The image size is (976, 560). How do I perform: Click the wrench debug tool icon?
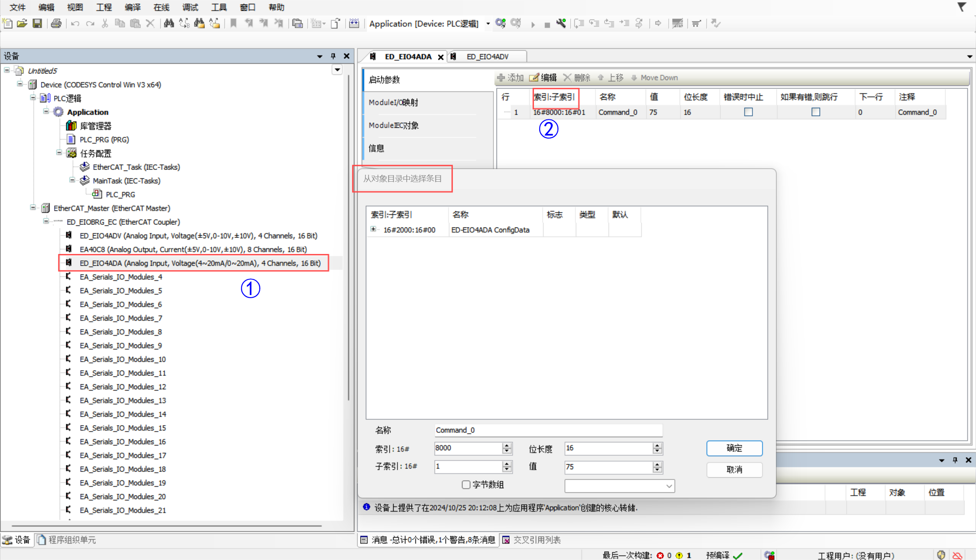tap(561, 24)
